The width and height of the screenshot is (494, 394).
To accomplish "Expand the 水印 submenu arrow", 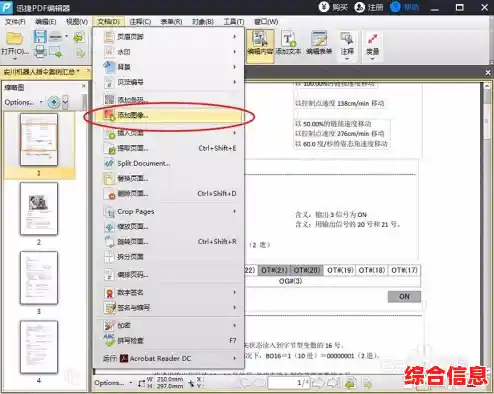I will click(235, 52).
